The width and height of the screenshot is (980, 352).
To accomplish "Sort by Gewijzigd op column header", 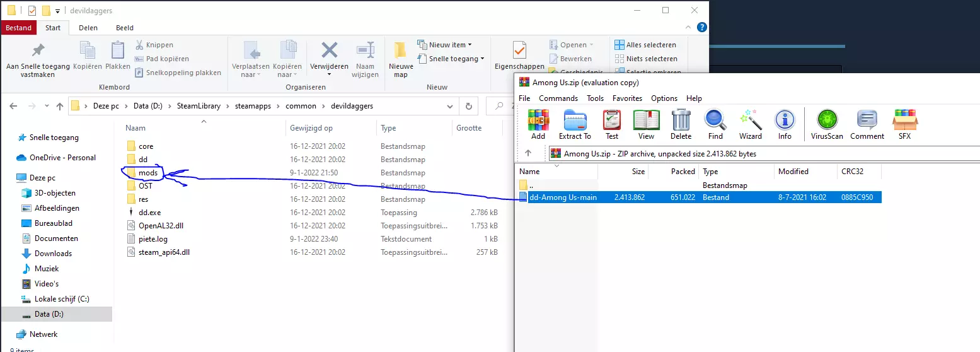I will tap(311, 128).
